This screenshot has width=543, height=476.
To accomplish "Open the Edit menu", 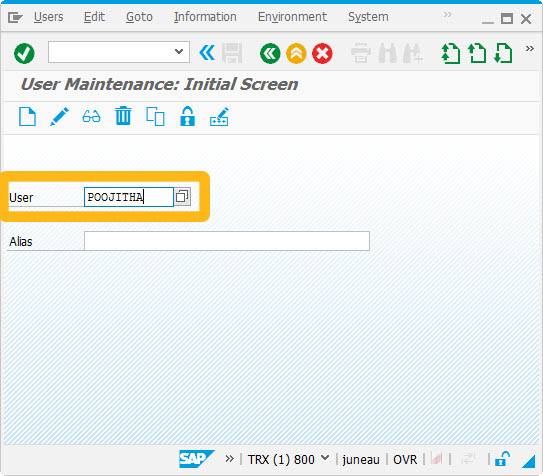I will (94, 17).
